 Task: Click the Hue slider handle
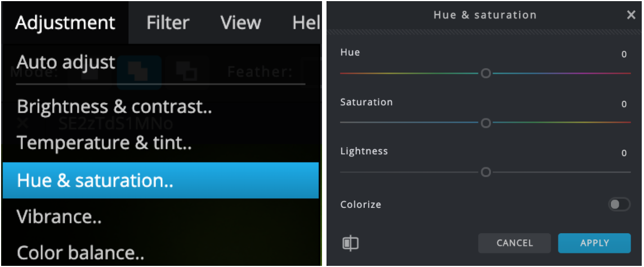[x=486, y=74]
